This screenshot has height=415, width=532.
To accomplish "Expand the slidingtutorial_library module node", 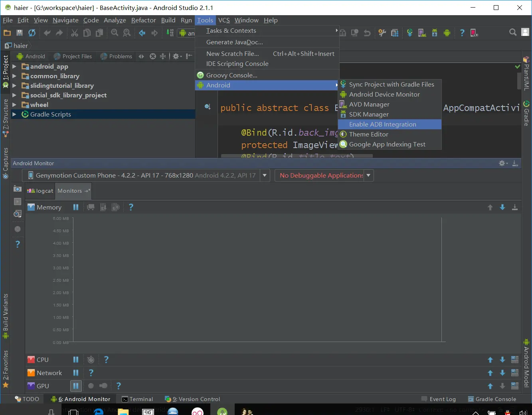I will [14, 85].
